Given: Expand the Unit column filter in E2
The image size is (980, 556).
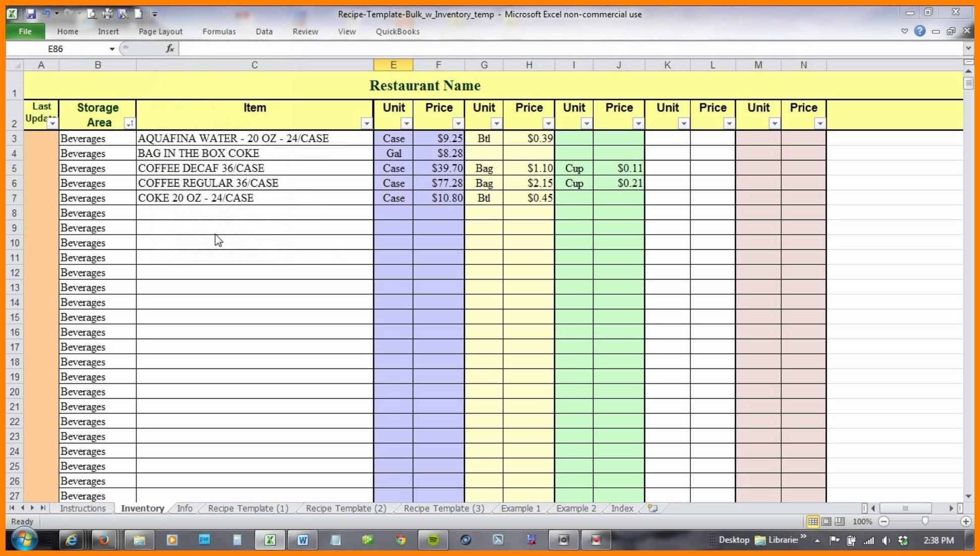Looking at the screenshot, I should [406, 123].
